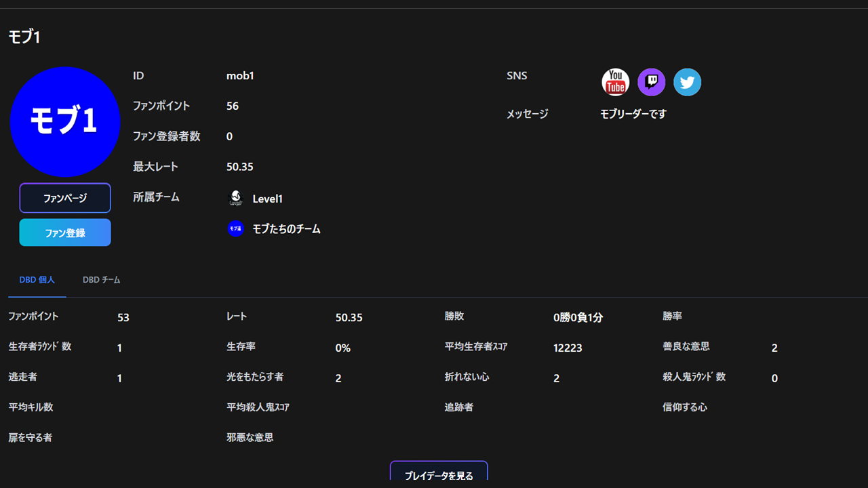Click the purple Twitch glitch icon

[651, 81]
